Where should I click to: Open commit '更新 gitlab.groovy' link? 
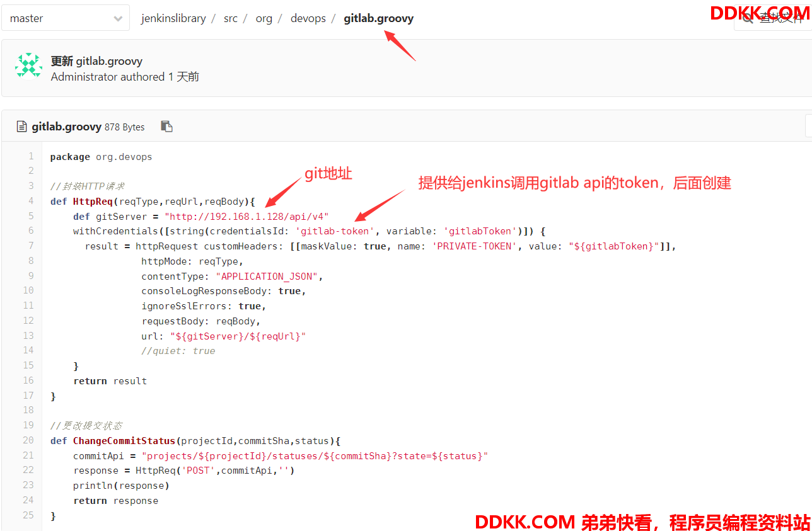(96, 61)
